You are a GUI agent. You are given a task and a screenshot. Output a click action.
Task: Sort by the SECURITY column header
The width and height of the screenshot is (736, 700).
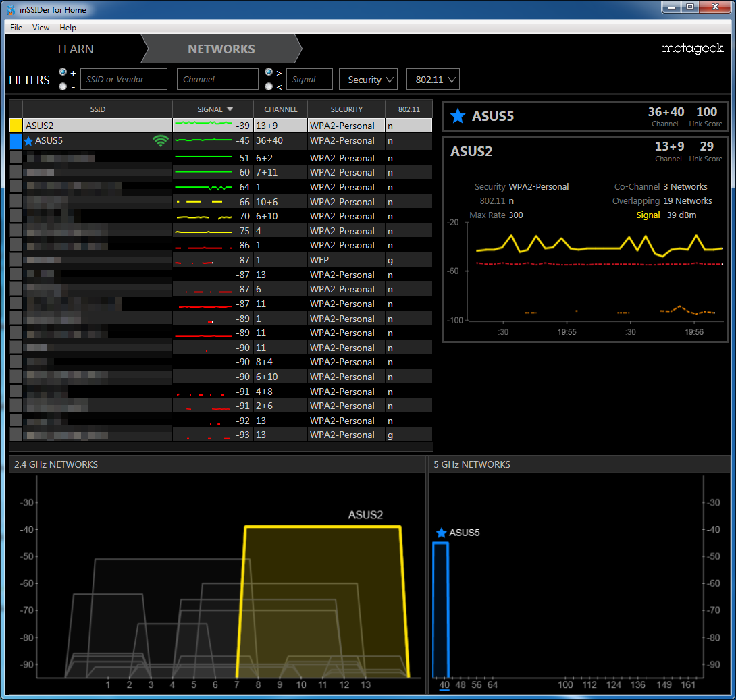346,109
